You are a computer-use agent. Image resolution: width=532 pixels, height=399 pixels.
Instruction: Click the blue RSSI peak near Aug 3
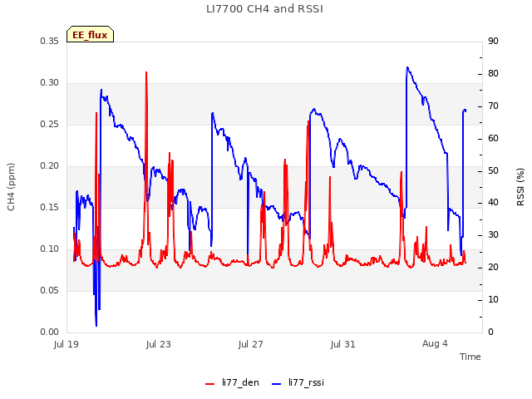click(407, 68)
